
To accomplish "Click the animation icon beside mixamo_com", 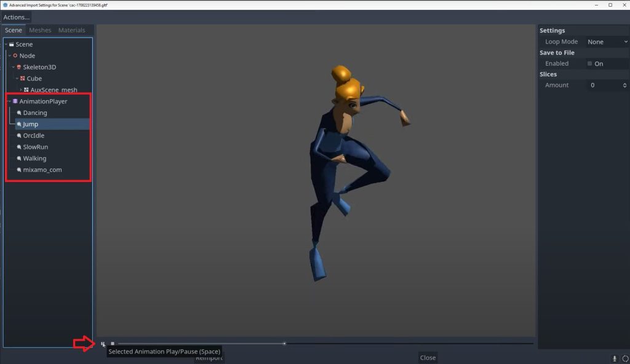I will [19, 170].
